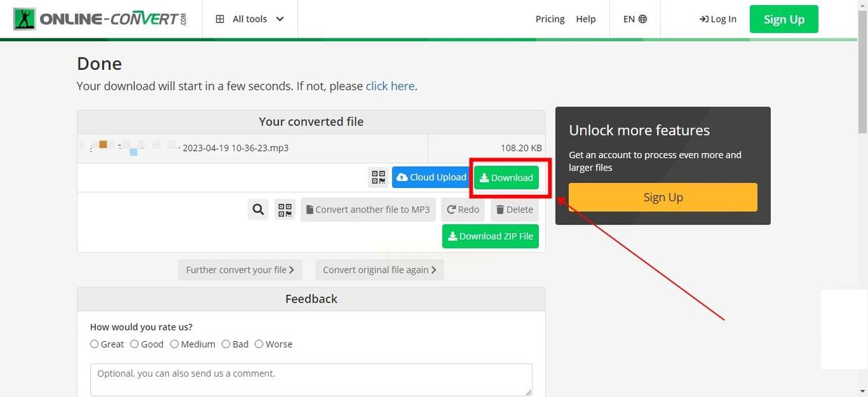
Task: Open the EN language selector
Action: pos(635,19)
